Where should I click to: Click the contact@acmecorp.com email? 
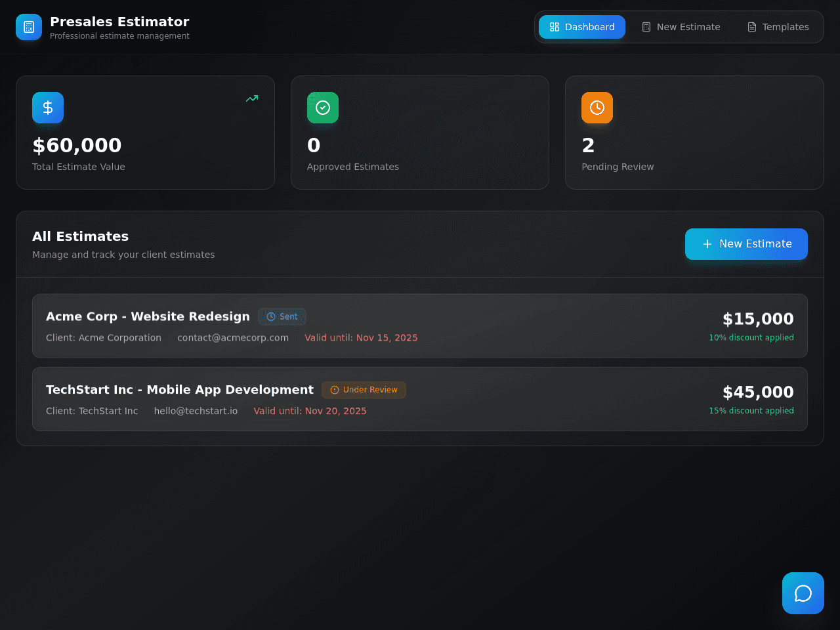233,338
